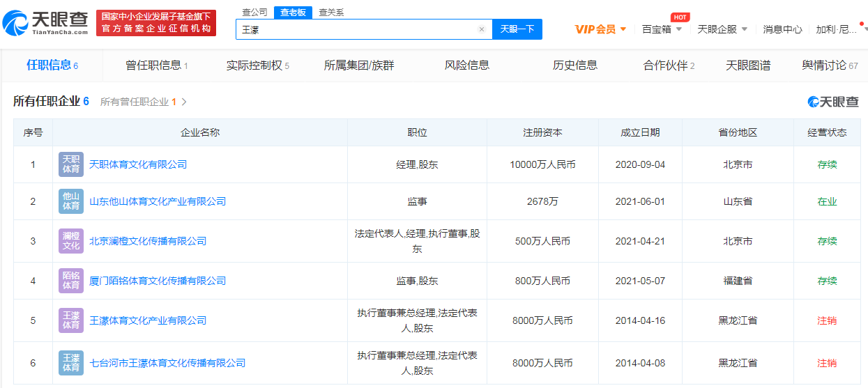Select the 查老板 search tab

pyautogui.click(x=293, y=13)
